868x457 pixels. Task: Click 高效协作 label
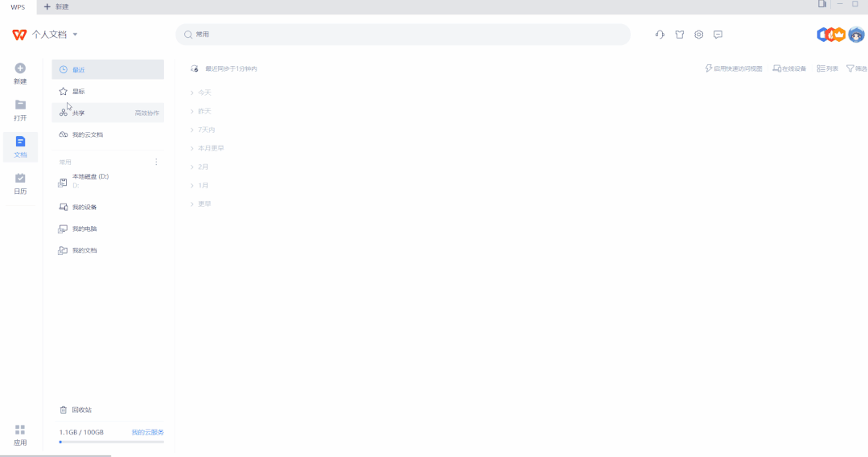click(x=146, y=113)
